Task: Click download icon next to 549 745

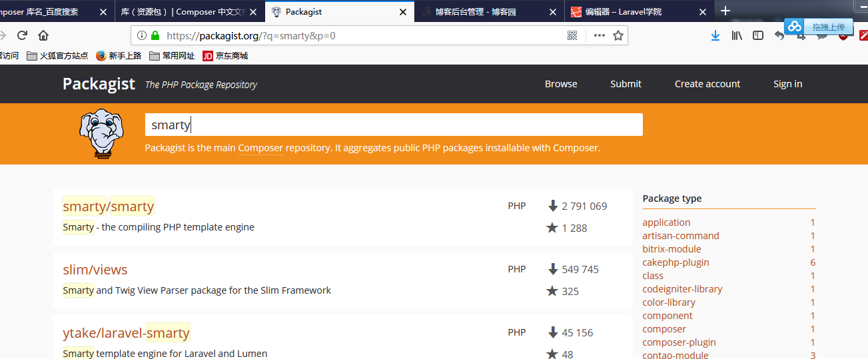Action: coord(553,269)
